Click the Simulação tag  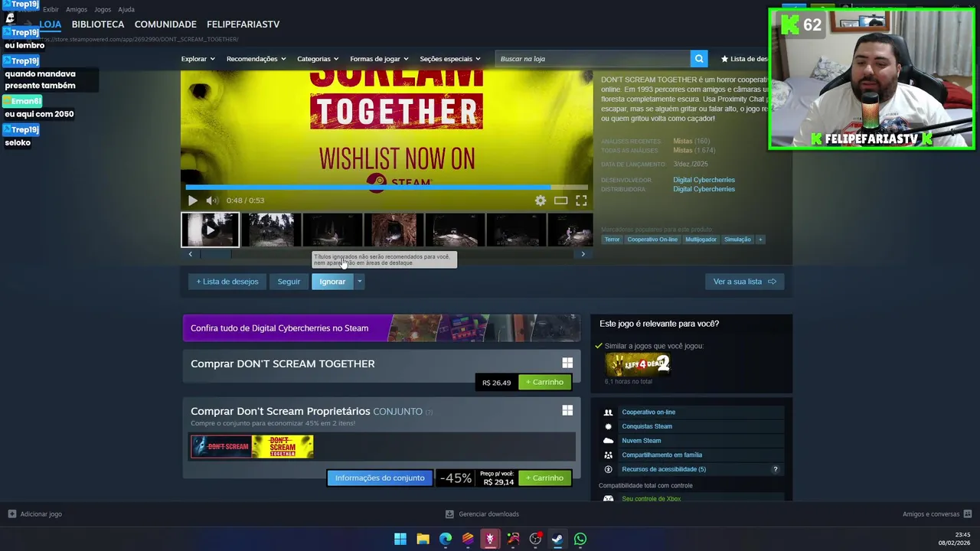(737, 240)
